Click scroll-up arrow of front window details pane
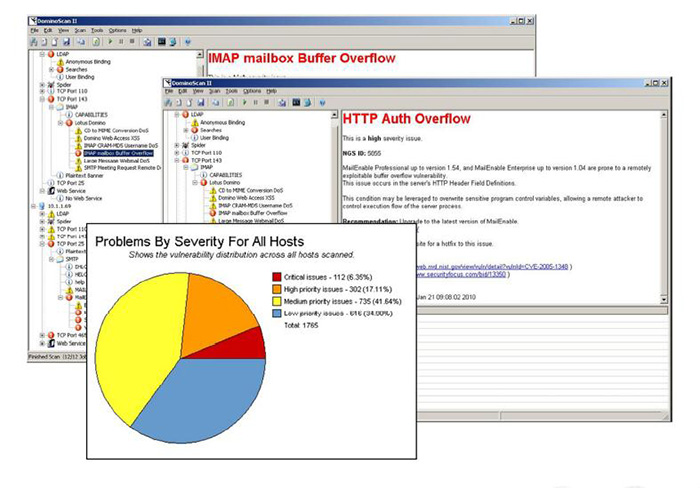Image resolution: width=700 pixels, height=488 pixels. point(663,115)
